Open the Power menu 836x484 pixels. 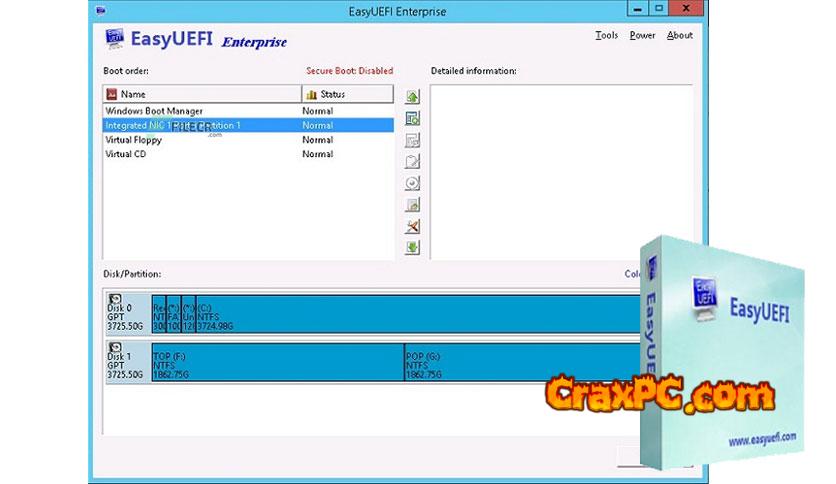click(x=642, y=35)
